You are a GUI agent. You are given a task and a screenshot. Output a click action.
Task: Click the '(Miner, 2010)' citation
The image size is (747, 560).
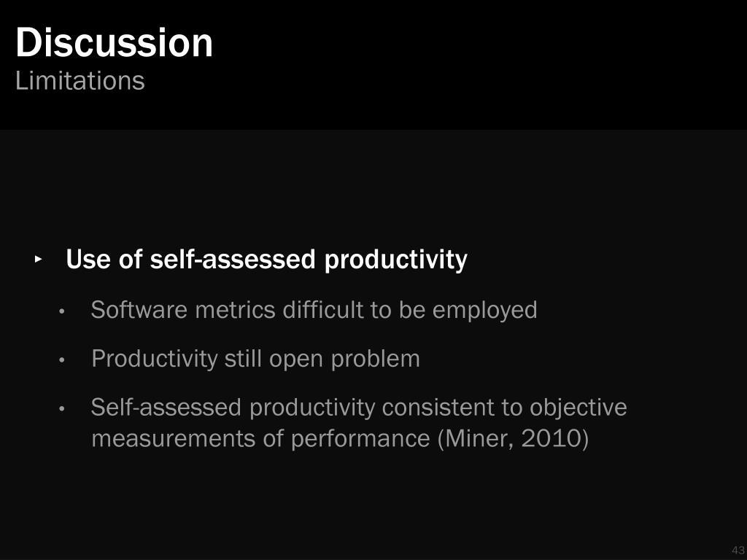(x=513, y=438)
